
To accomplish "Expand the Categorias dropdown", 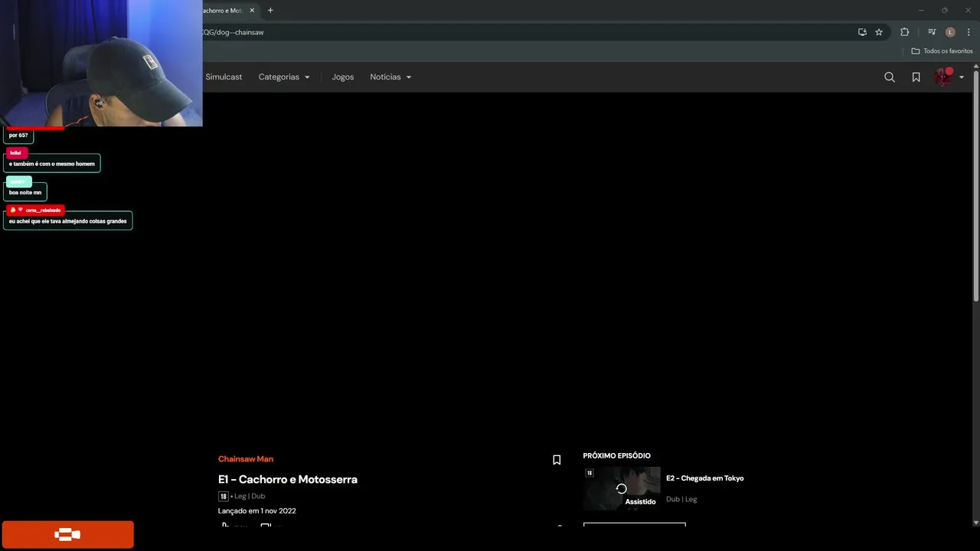I will coord(284,77).
